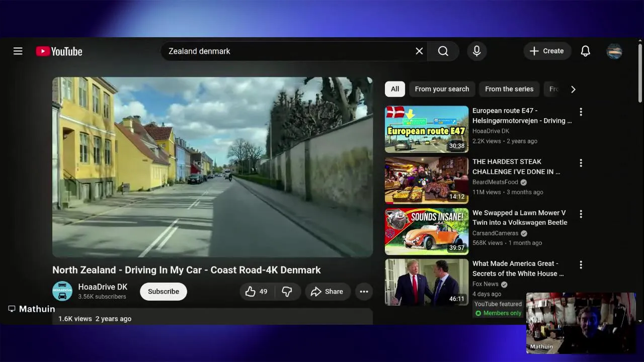Open HoaaDrive DK channel name under video
The height and width of the screenshot is (362, 644).
[x=103, y=287]
